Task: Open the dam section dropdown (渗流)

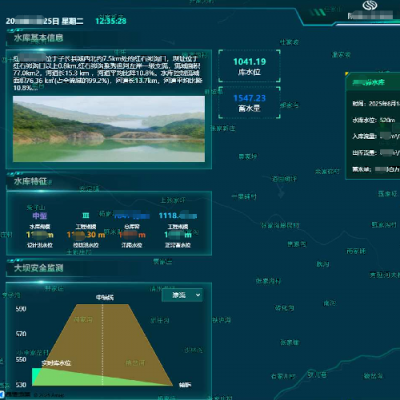Action: coord(182,295)
